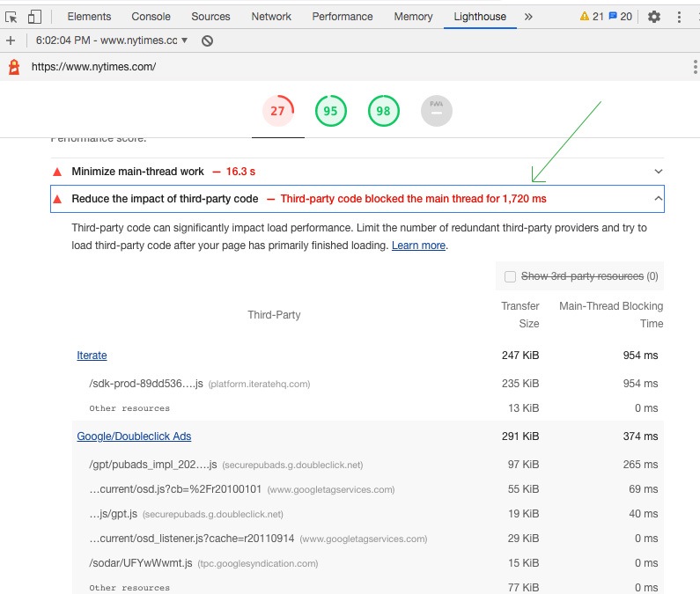Switch to the Sources tab
700x594 pixels.
[210, 17]
